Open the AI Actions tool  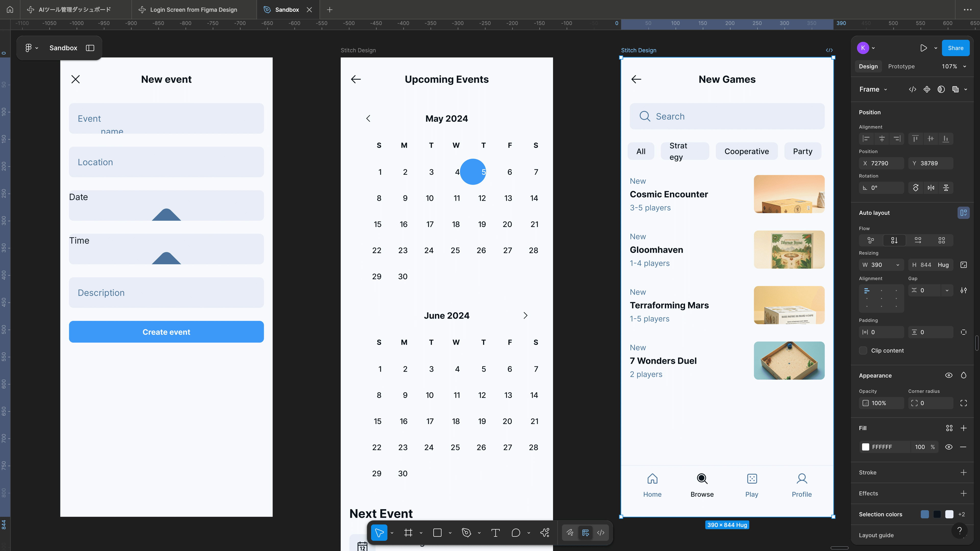click(545, 533)
